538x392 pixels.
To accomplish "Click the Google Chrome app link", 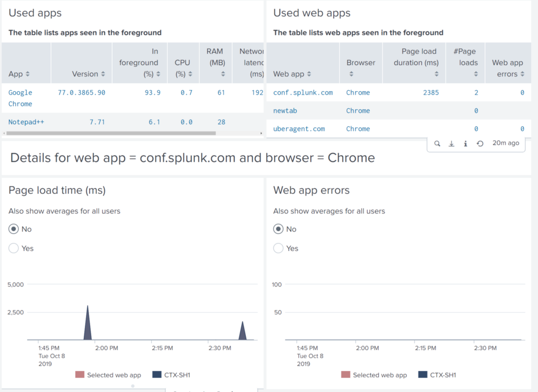I will click(20, 98).
